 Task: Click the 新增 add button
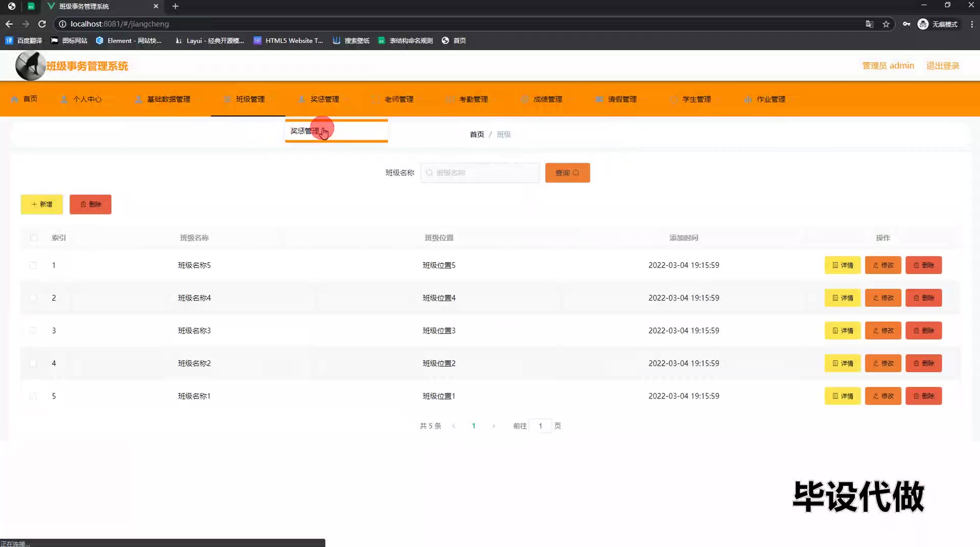tap(42, 205)
